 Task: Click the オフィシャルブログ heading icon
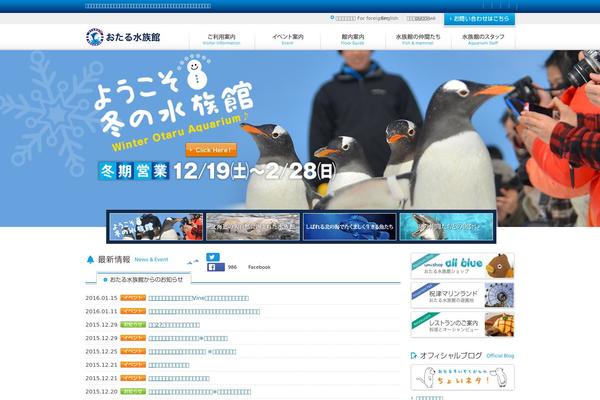click(x=413, y=356)
